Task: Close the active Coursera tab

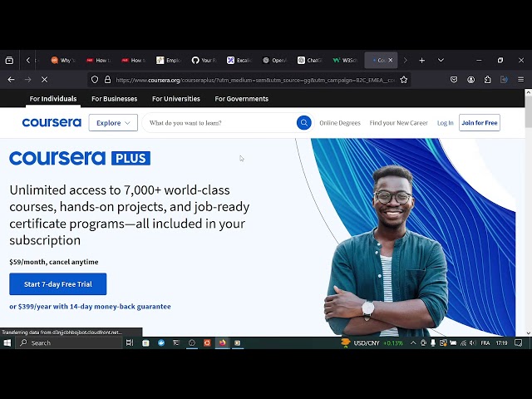Action: 391,60
